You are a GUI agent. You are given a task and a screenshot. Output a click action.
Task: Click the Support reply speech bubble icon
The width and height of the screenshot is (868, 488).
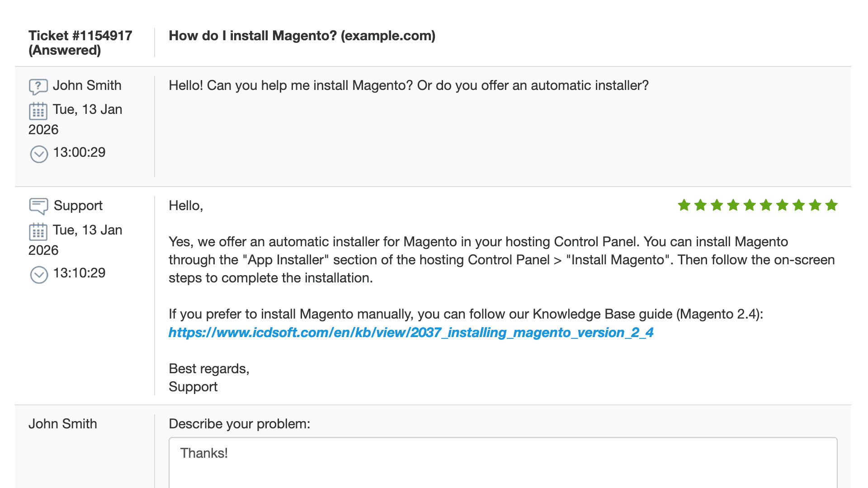[x=38, y=206]
